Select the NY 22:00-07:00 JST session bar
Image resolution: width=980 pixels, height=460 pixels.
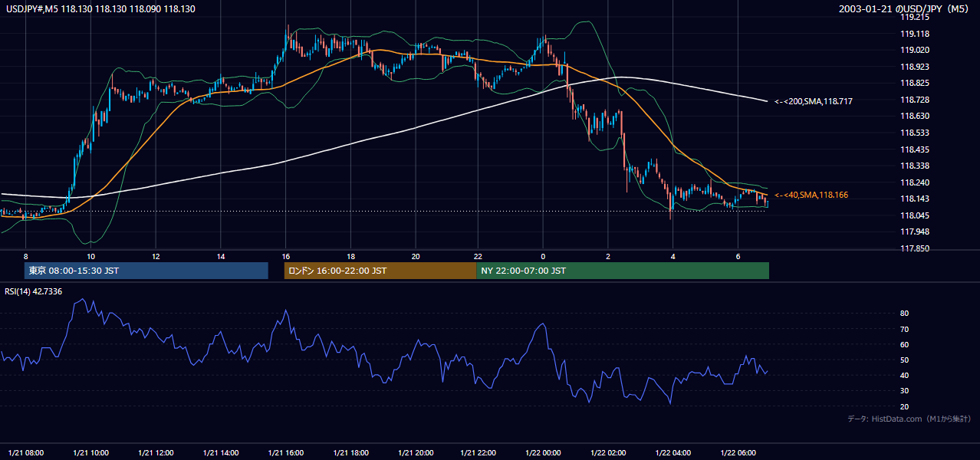coord(623,271)
